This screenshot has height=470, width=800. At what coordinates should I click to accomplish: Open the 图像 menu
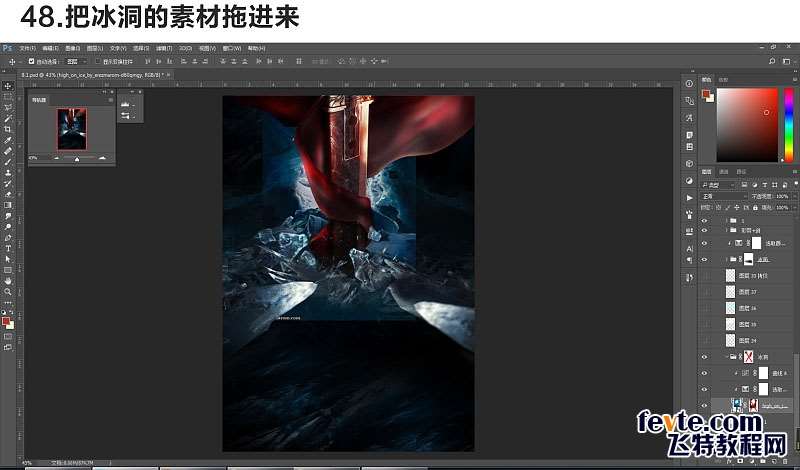click(x=72, y=48)
